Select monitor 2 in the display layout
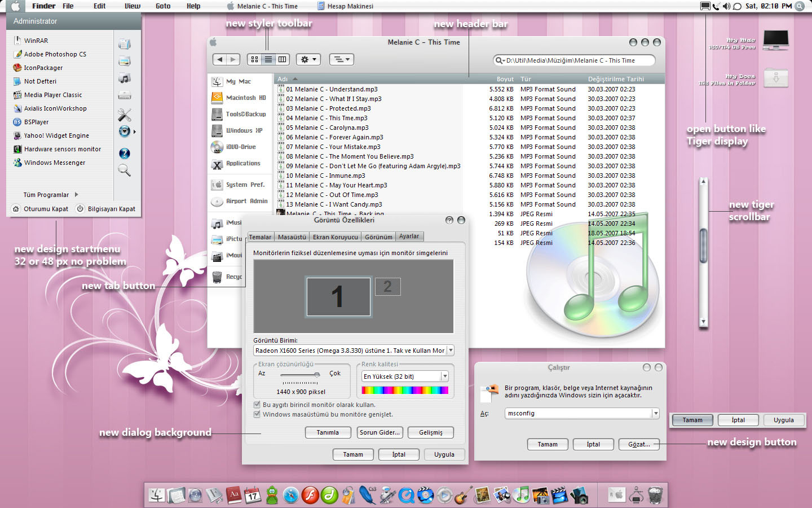Screen dimensions: 812x508 (387, 287)
